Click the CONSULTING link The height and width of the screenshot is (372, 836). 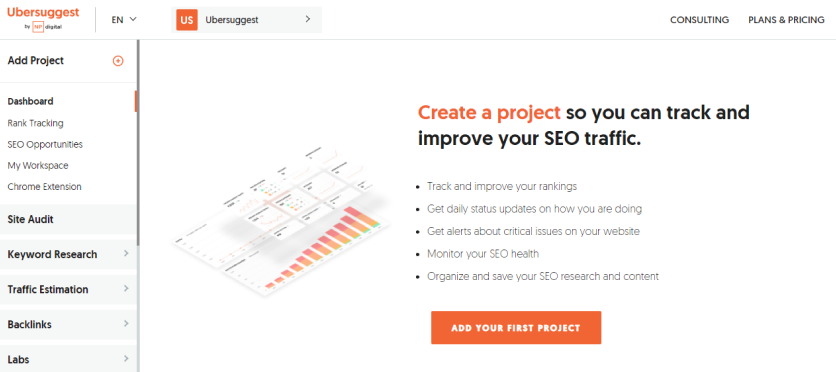pos(700,20)
